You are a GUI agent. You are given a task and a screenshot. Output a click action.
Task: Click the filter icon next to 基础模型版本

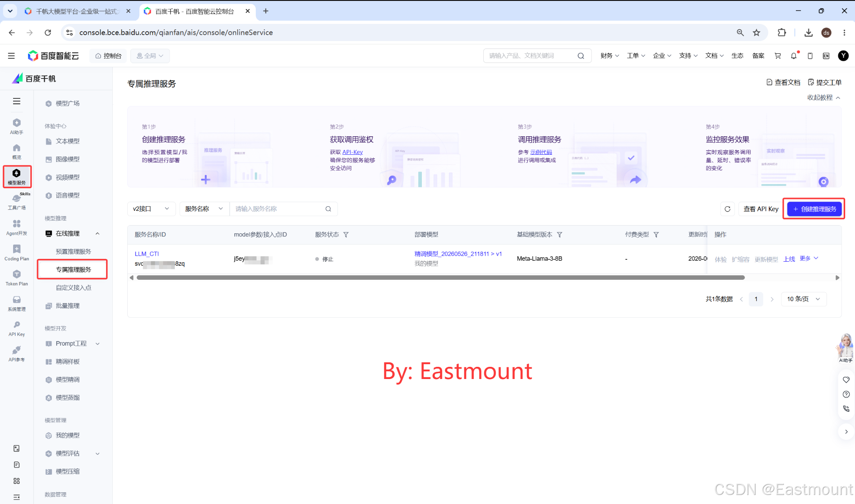point(559,235)
